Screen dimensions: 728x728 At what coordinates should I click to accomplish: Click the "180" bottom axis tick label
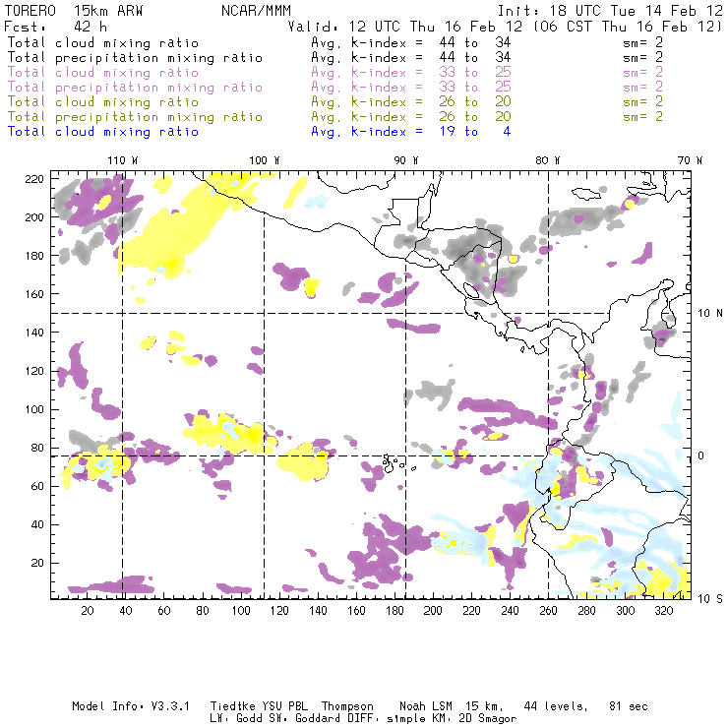point(394,611)
